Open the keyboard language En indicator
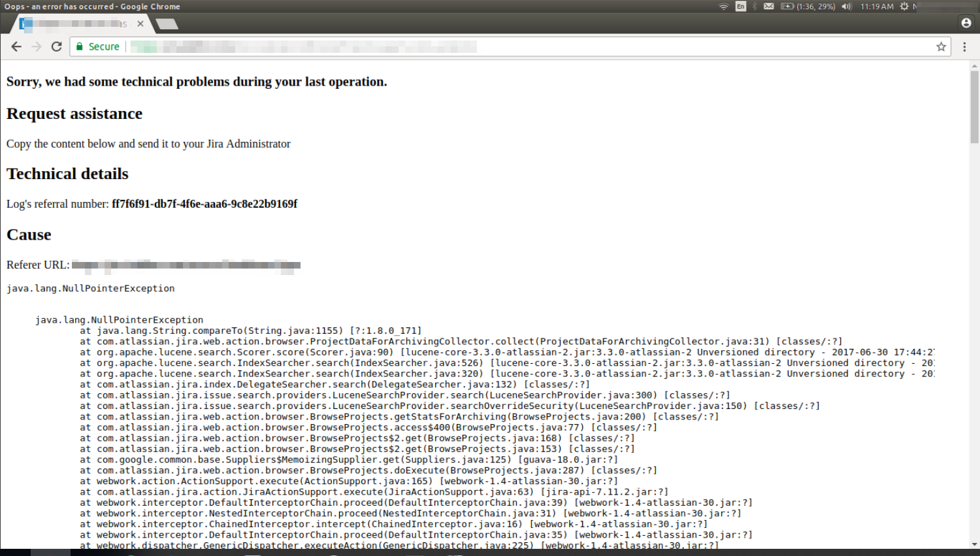This screenshot has width=980, height=556. (x=740, y=7)
